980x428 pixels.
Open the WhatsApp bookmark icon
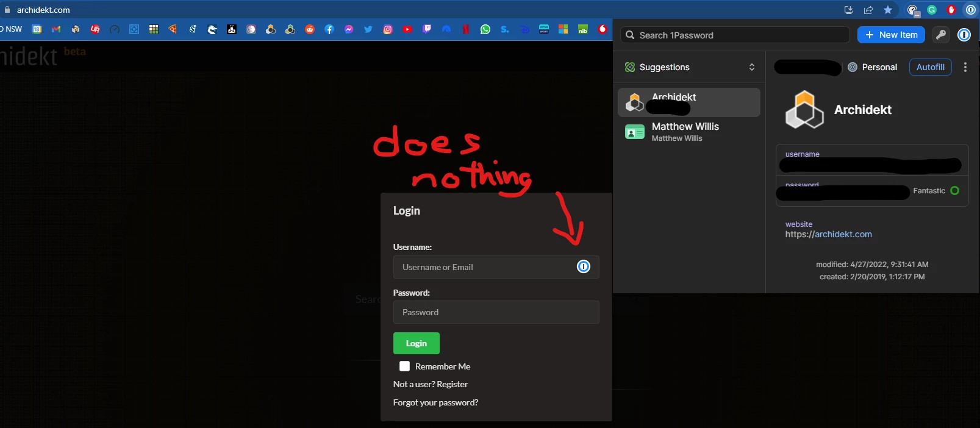pos(485,29)
